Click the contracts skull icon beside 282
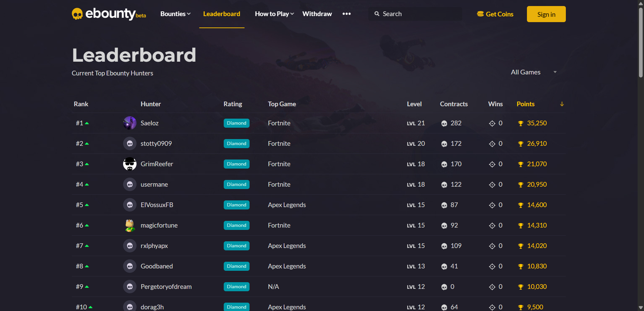The image size is (644, 311). pyautogui.click(x=444, y=123)
